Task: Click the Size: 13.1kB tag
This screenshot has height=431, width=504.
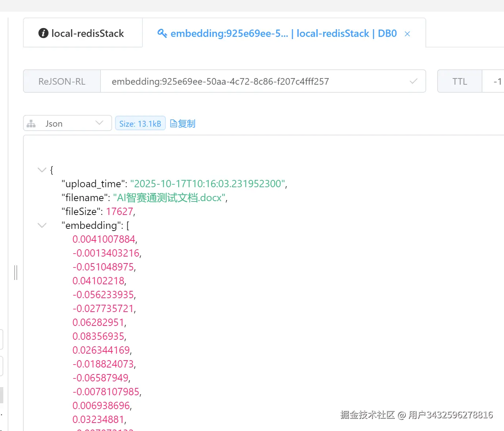Action: pyautogui.click(x=140, y=124)
